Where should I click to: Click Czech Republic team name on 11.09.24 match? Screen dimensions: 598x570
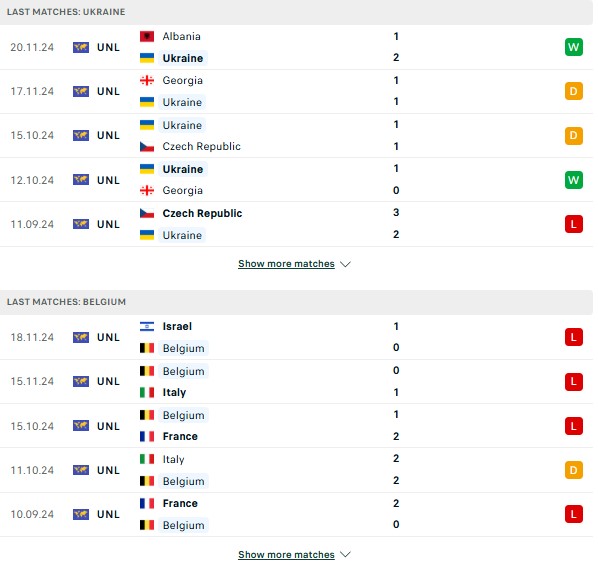202,214
